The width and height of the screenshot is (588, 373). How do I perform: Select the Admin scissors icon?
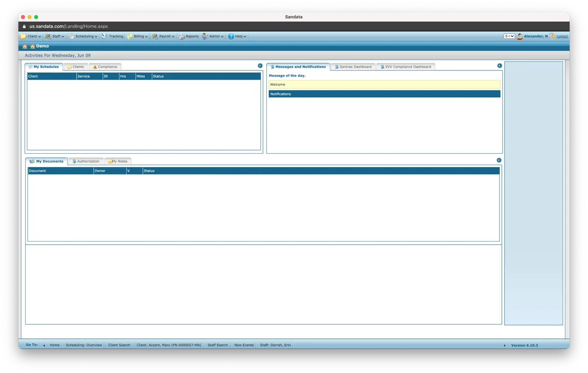coord(204,36)
